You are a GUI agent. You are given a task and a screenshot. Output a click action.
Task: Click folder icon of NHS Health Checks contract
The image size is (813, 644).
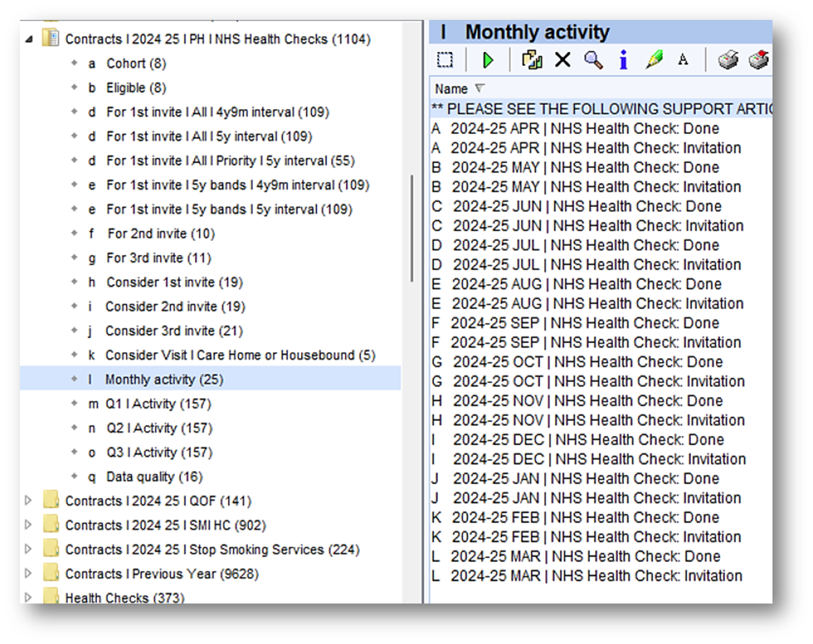coord(50,38)
